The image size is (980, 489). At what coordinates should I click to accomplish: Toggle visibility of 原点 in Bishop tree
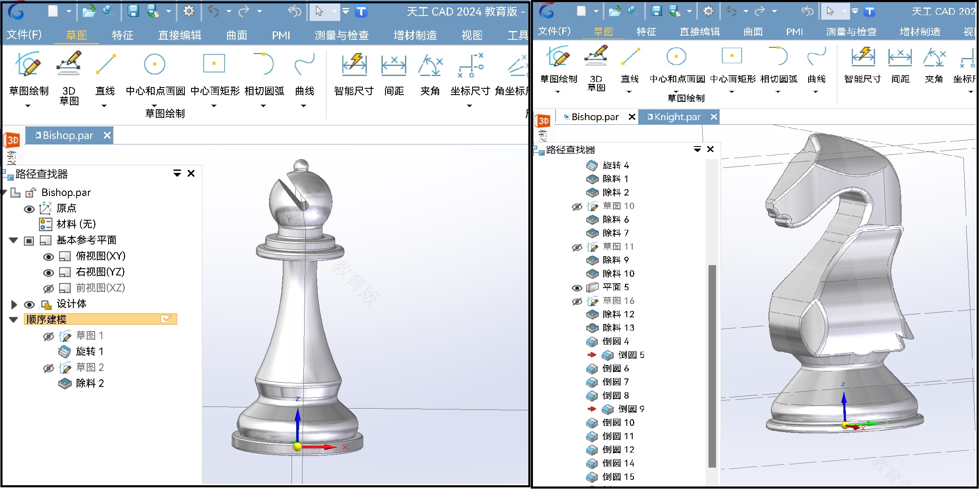click(x=29, y=209)
